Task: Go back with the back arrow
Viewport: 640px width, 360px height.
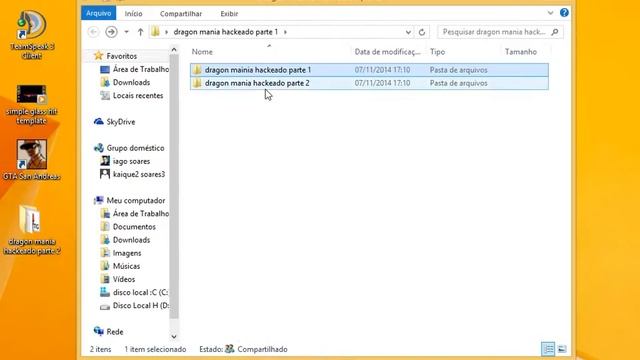Action: [93, 32]
